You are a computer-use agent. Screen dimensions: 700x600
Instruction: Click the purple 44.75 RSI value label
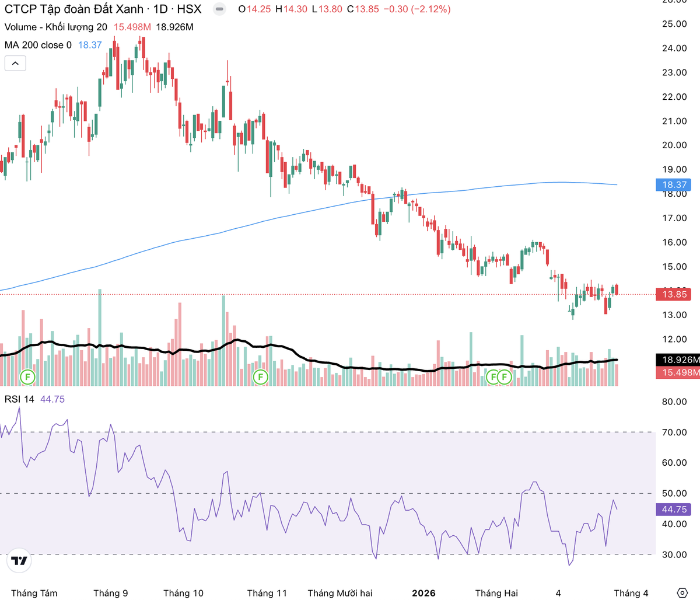click(x=674, y=510)
